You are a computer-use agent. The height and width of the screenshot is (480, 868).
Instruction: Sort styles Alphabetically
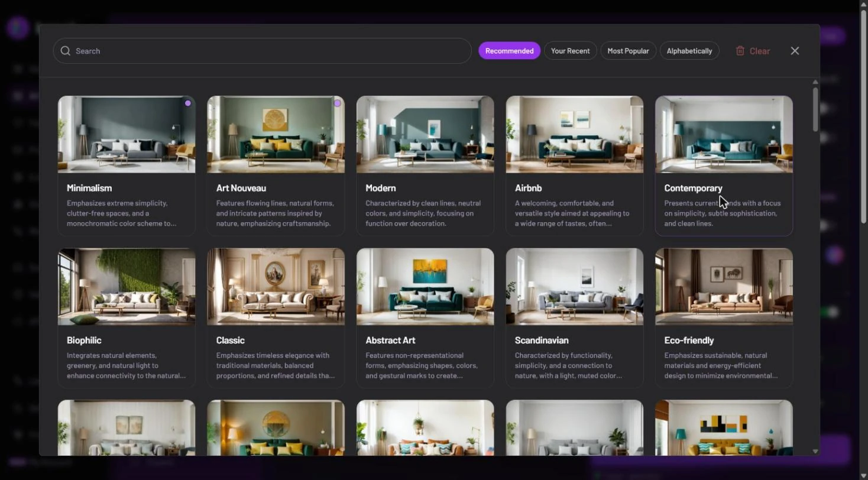689,51
